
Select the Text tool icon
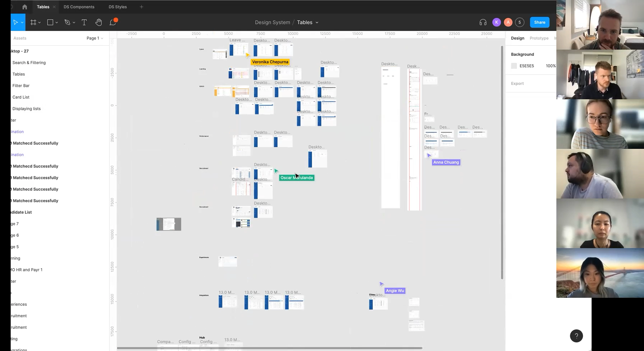tap(84, 22)
